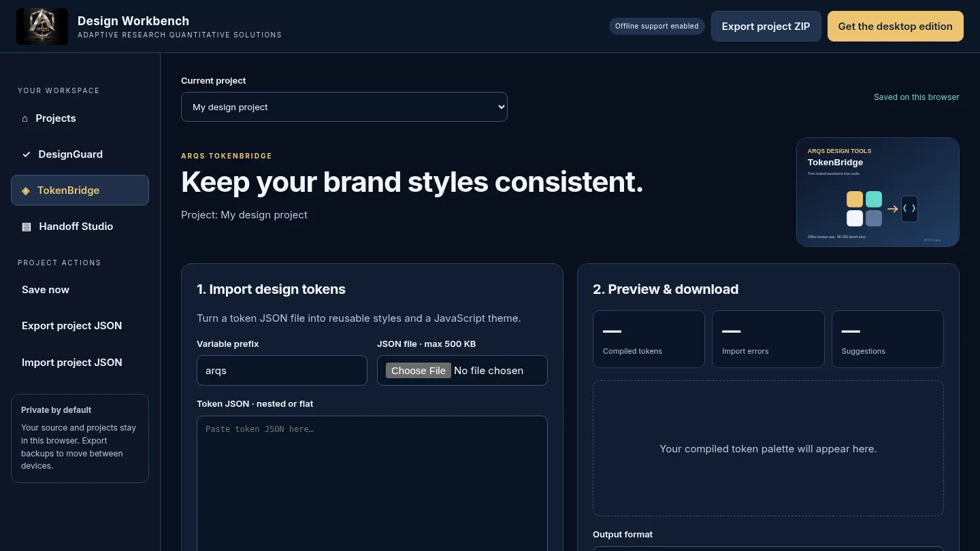Click Export project JSON
The image size is (980, 551).
point(80,326)
